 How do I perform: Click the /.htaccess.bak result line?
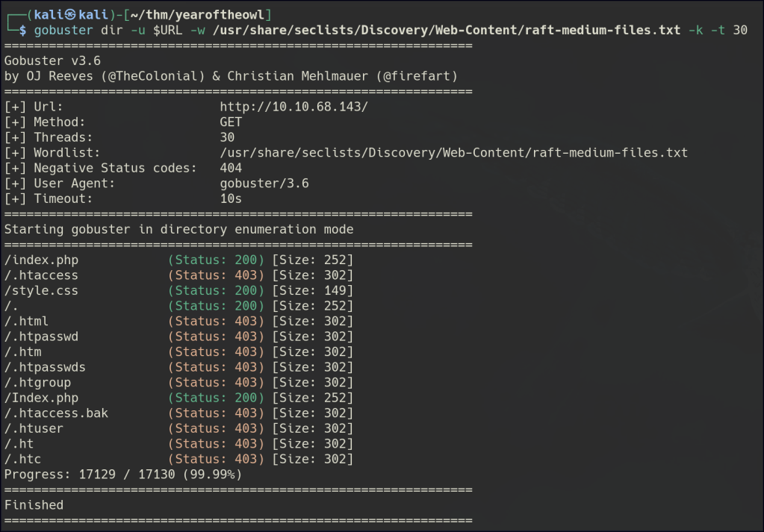pos(56,413)
